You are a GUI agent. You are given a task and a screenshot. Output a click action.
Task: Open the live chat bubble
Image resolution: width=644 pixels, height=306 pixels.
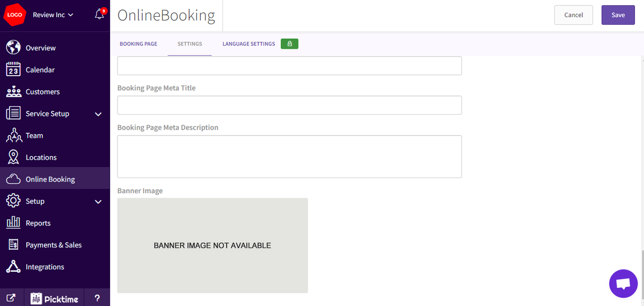(623, 283)
